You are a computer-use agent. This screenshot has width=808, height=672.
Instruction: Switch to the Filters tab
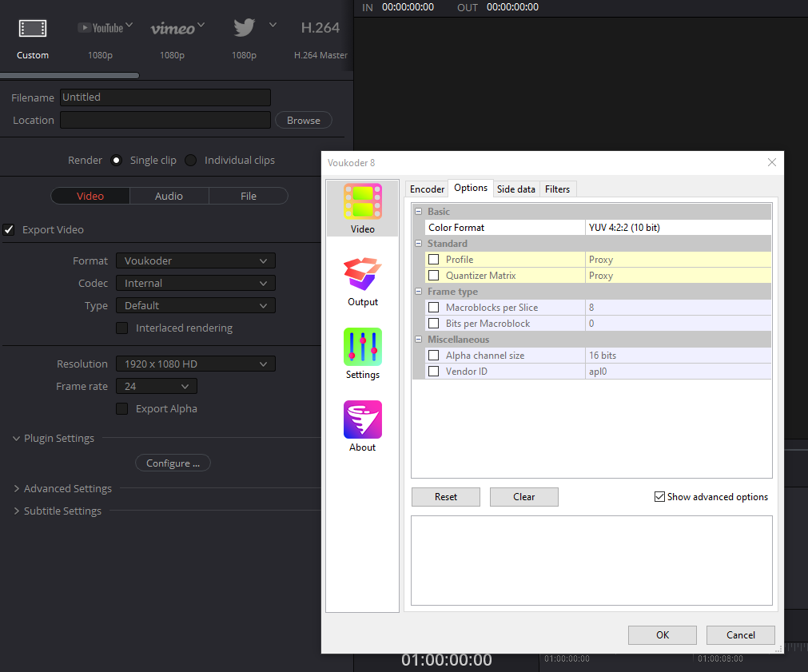pyautogui.click(x=557, y=189)
